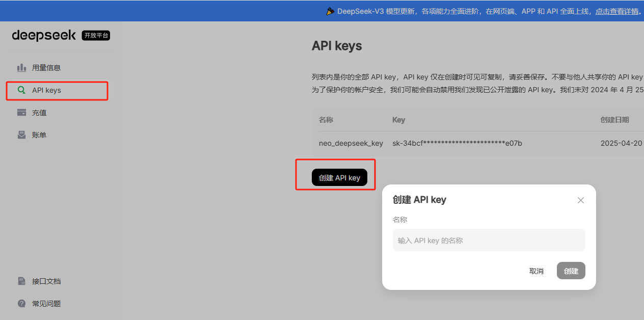Click the 为了保护你的帐户安全 description line
This screenshot has width=644, height=320.
click(x=478, y=89)
